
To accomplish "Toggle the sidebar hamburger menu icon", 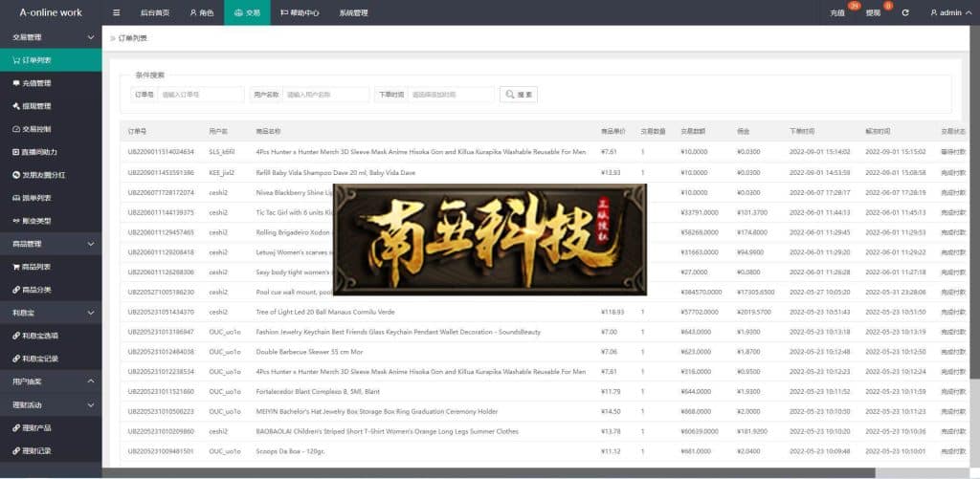I will [x=117, y=12].
